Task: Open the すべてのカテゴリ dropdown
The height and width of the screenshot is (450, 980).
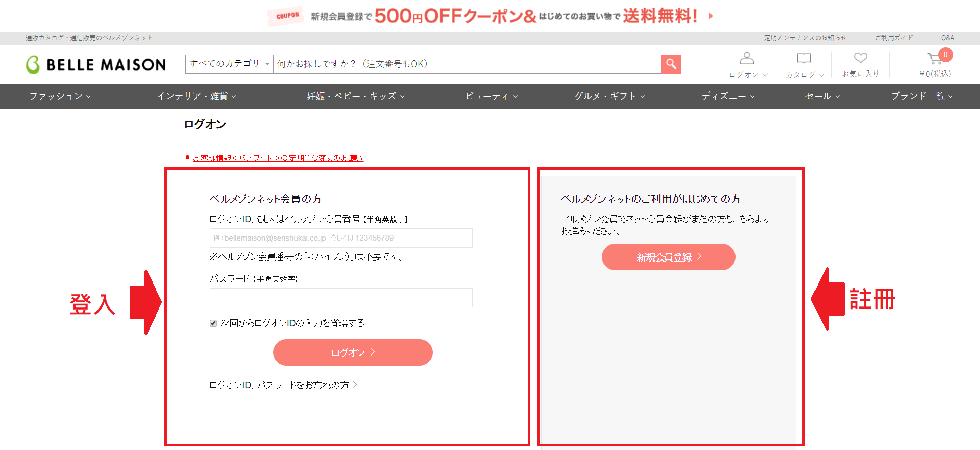Action: click(229, 64)
